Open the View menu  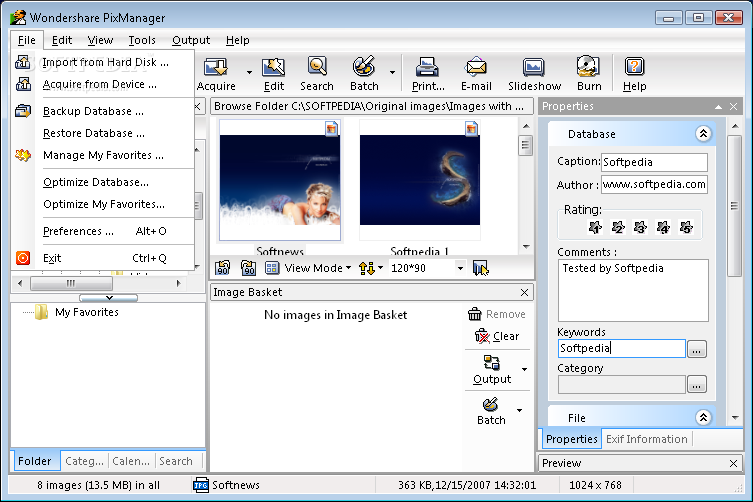click(x=100, y=40)
